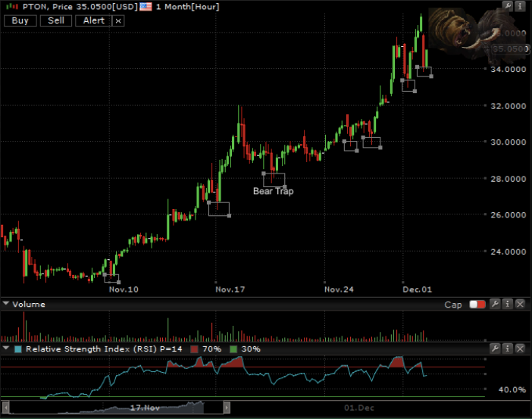
Task: Open main chart settings wrench icon
Action: 508,5
